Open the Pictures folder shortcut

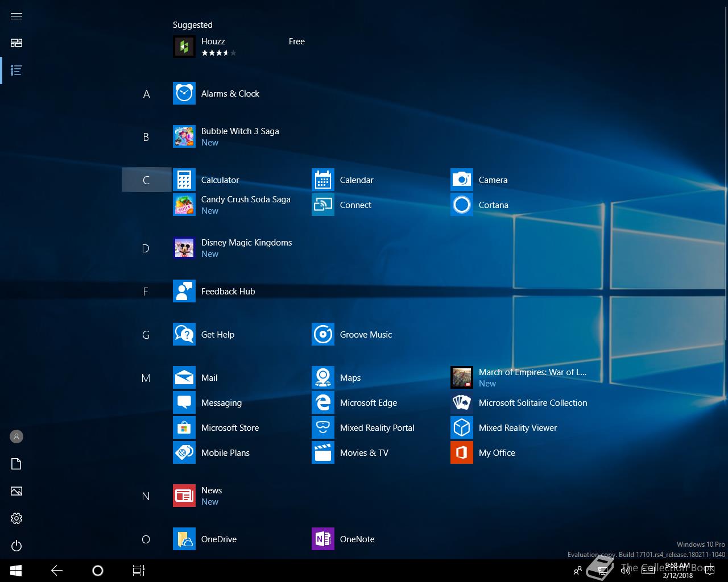(16, 491)
